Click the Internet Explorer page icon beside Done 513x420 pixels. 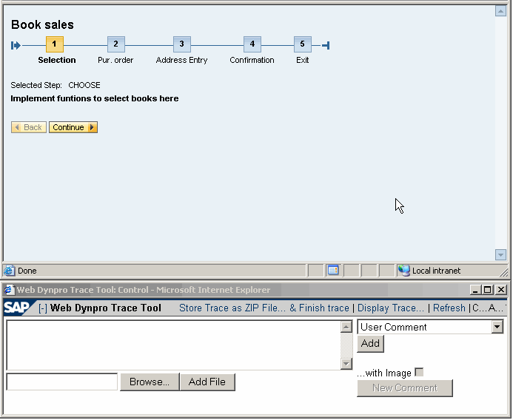(x=9, y=271)
